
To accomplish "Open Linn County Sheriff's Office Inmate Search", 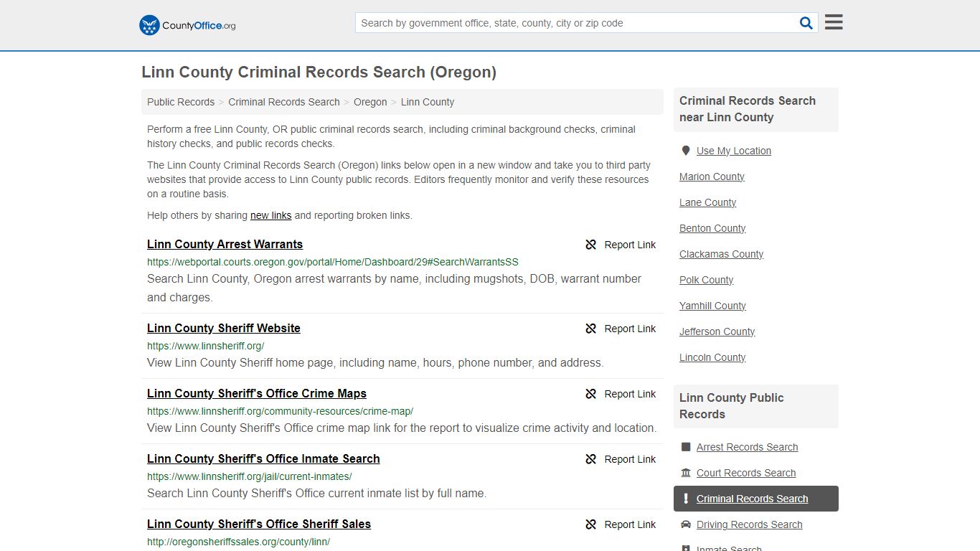I will 263,458.
